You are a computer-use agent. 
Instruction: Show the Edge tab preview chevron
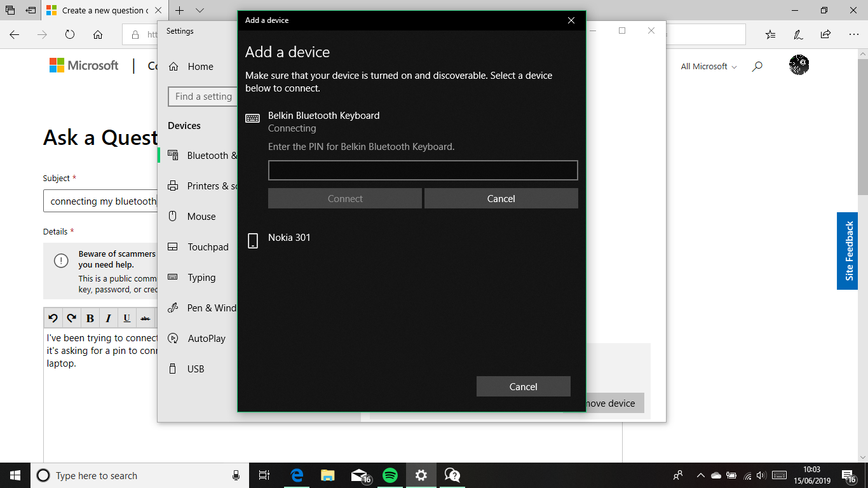point(200,10)
